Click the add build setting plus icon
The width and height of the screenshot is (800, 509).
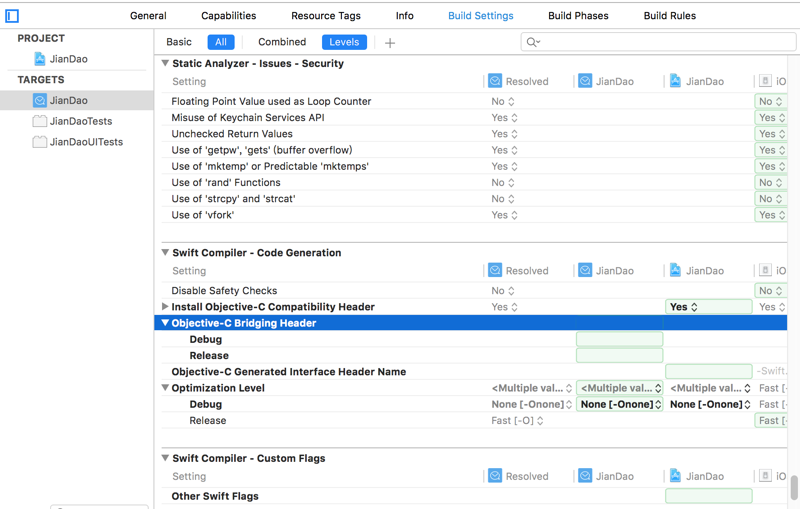pyautogui.click(x=390, y=43)
